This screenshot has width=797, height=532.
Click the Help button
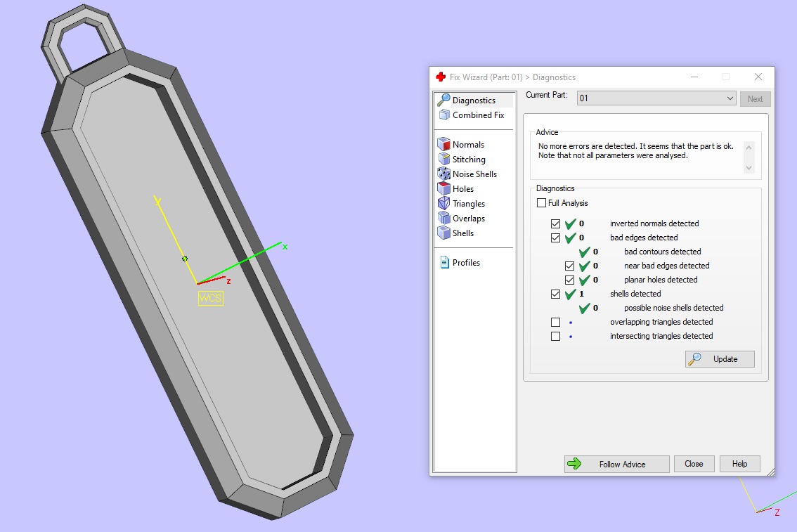(x=739, y=463)
